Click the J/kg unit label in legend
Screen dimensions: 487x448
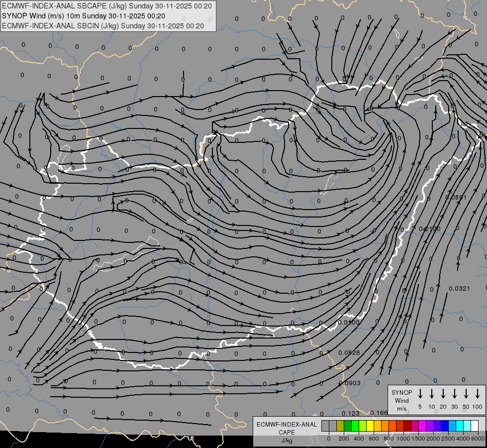(287, 441)
